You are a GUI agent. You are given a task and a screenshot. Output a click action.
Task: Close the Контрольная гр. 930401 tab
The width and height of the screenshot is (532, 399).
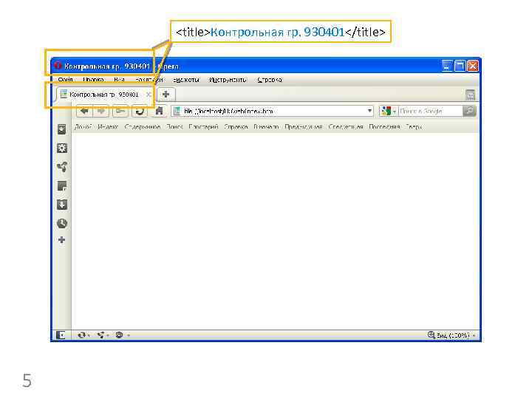pyautogui.click(x=149, y=95)
